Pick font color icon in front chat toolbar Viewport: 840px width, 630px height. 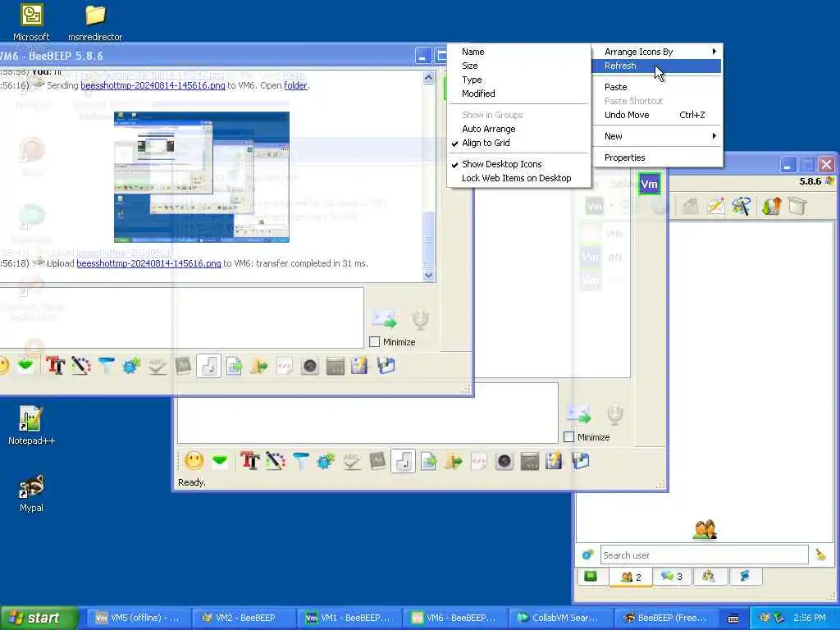tap(276, 461)
